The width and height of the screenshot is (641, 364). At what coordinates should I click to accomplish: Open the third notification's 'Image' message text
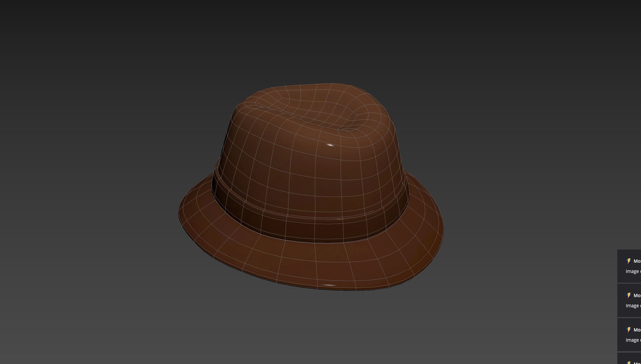[x=633, y=340]
